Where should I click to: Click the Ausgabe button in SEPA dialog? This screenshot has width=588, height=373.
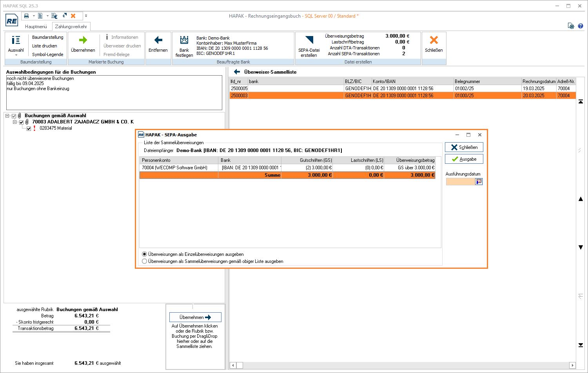[x=464, y=159]
